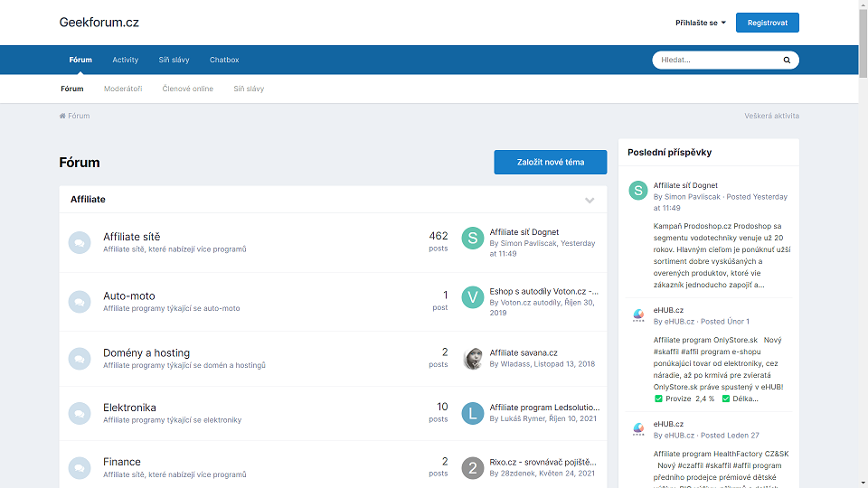Viewport: 868px width, 488px height.
Task: Open Veškerá aktivita link
Action: [771, 116]
